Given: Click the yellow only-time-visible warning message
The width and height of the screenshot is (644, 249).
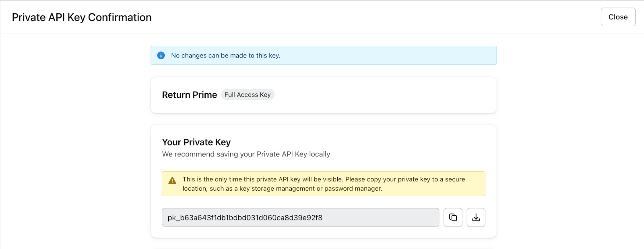Looking at the screenshot, I should click(x=324, y=179).
